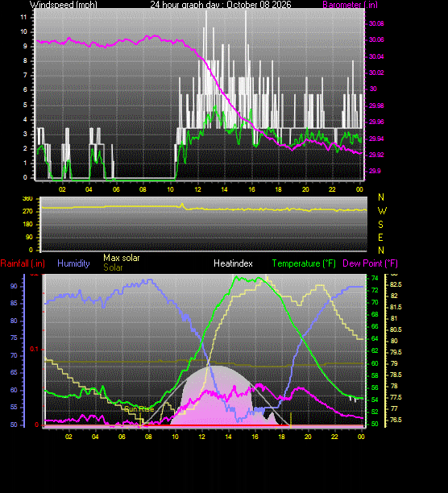Click the "79.5" heat index axis value
Viewport: 448px width, 493px height.
point(396,352)
